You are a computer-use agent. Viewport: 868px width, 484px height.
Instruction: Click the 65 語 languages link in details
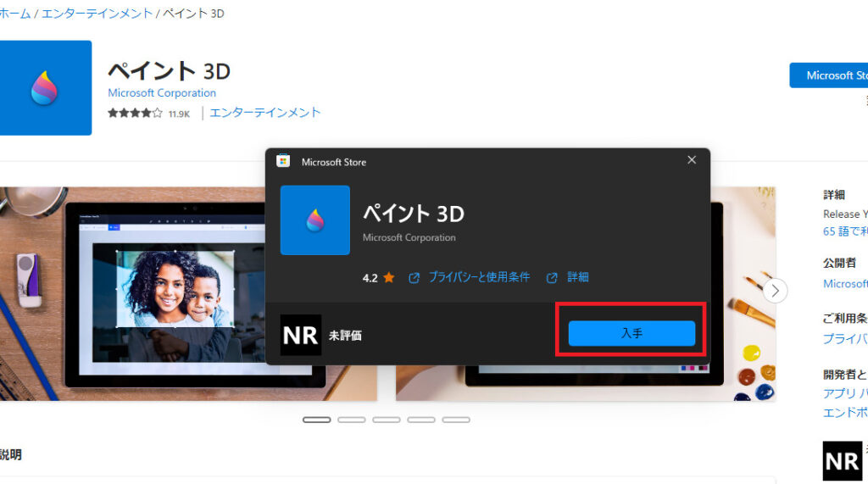[x=845, y=231]
